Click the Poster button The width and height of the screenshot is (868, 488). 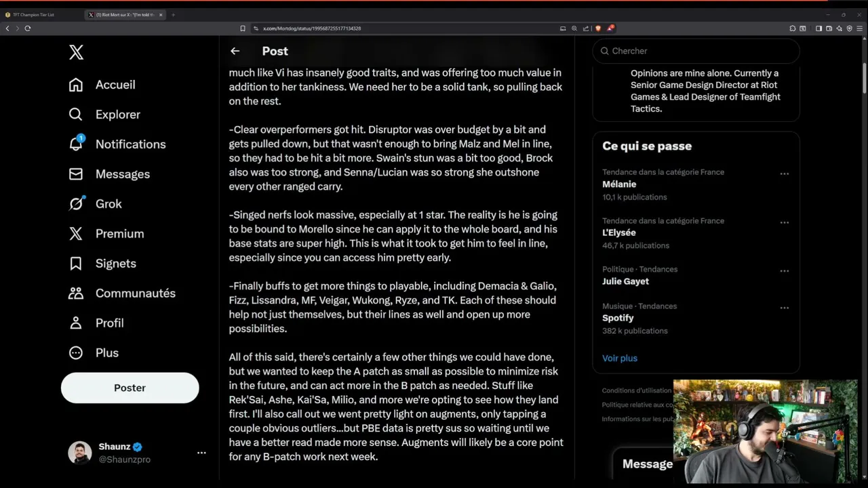[x=130, y=388]
